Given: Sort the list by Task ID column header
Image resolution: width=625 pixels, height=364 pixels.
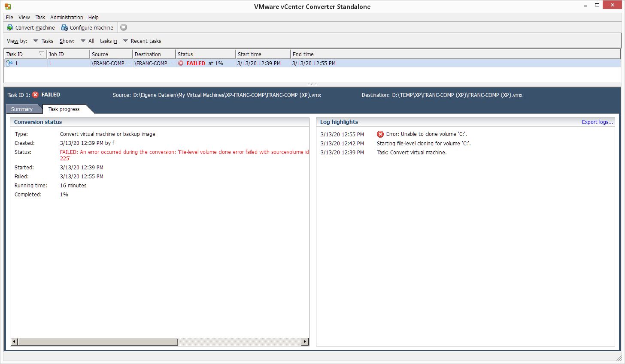Looking at the screenshot, I should 21,54.
